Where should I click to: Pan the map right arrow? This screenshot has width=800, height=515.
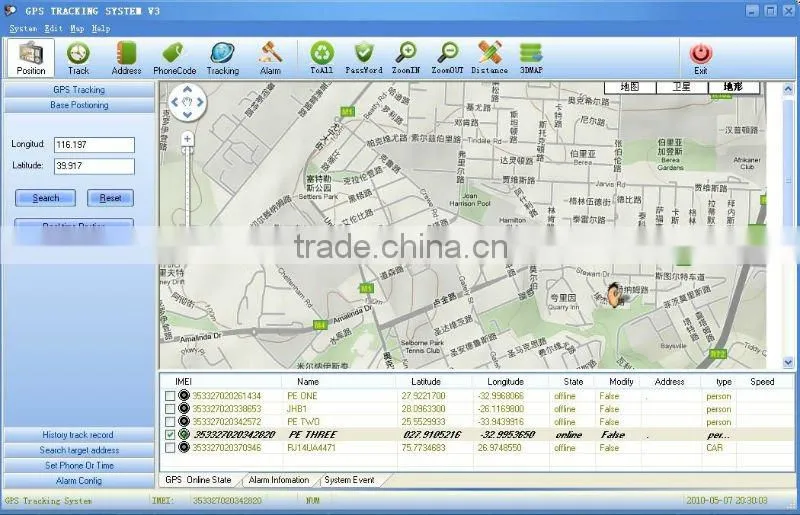[200, 102]
